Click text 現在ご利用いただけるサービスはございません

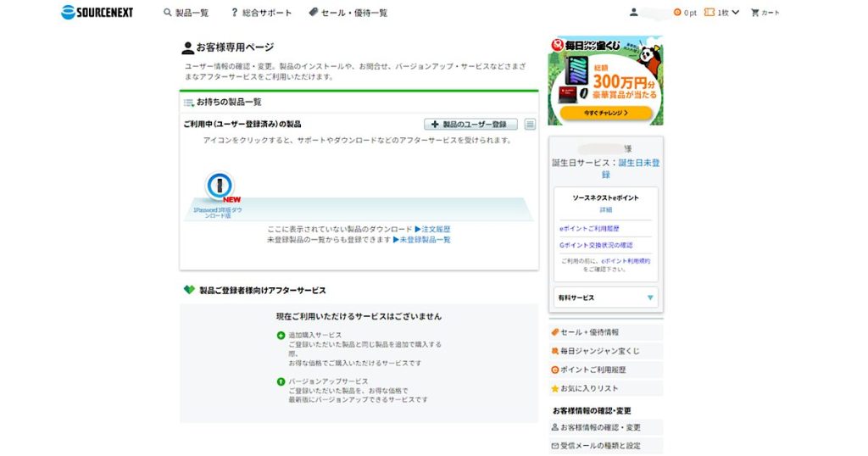pyautogui.click(x=359, y=316)
